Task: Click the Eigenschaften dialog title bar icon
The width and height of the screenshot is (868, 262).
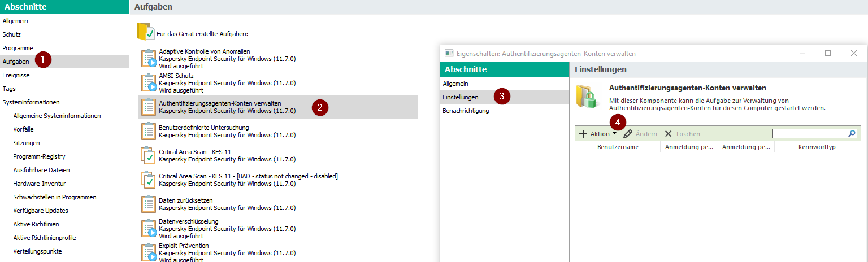Action: pyautogui.click(x=449, y=53)
